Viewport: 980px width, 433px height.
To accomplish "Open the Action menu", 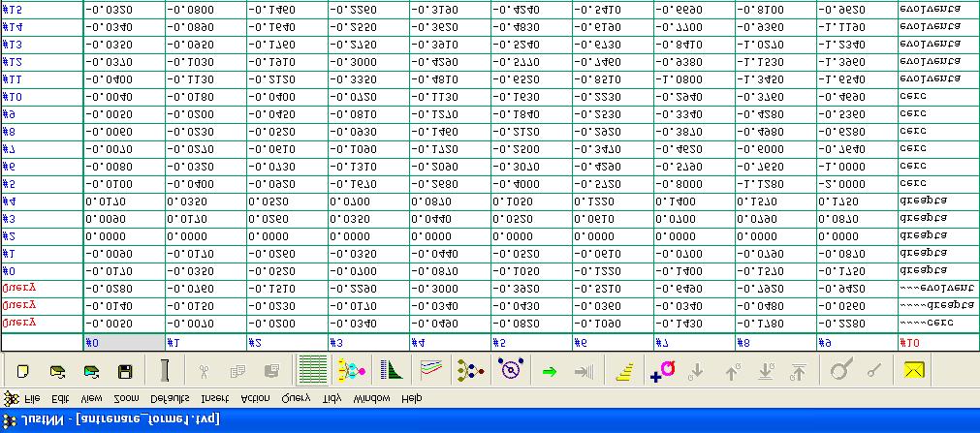I will point(255,398).
